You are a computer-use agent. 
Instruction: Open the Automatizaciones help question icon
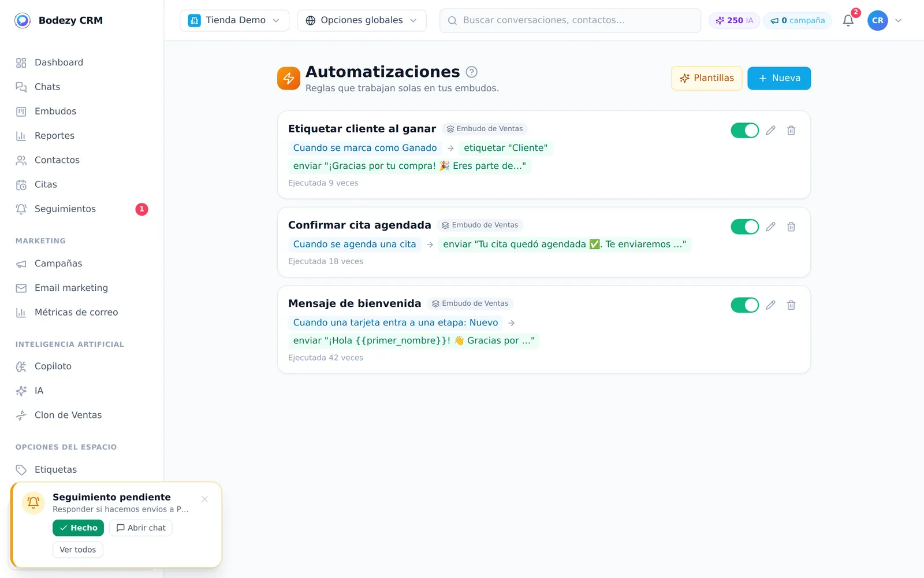(x=472, y=72)
